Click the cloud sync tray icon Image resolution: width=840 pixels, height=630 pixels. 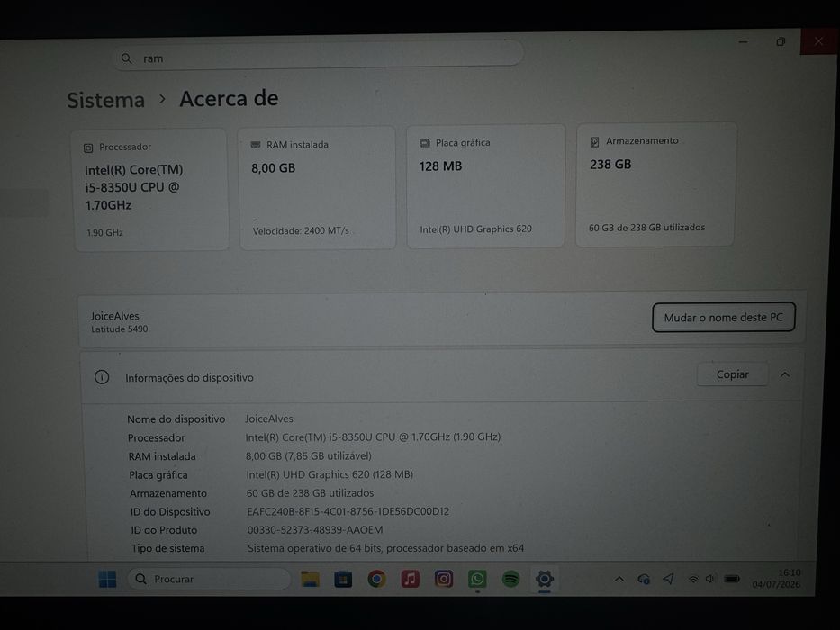point(644,579)
